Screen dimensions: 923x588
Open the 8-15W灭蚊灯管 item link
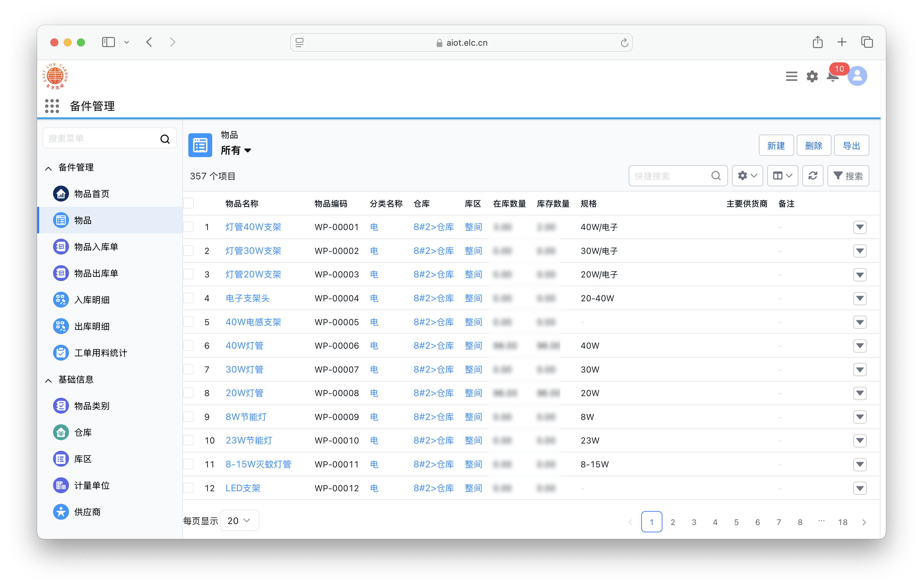258,464
